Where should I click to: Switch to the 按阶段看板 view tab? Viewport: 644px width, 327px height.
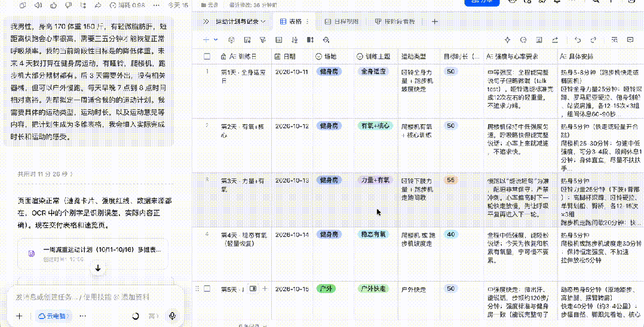(395, 21)
